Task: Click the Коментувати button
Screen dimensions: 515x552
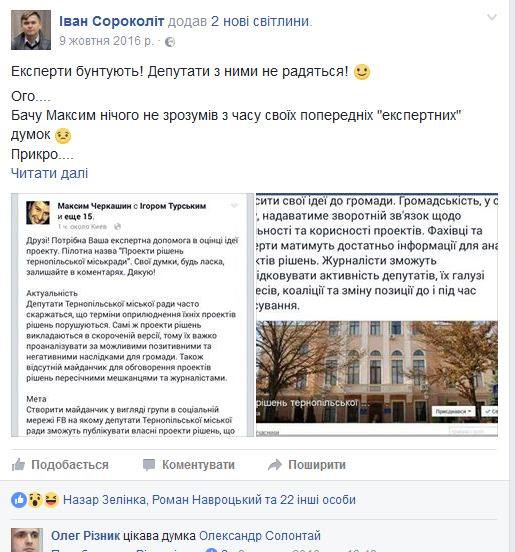Action: (189, 465)
